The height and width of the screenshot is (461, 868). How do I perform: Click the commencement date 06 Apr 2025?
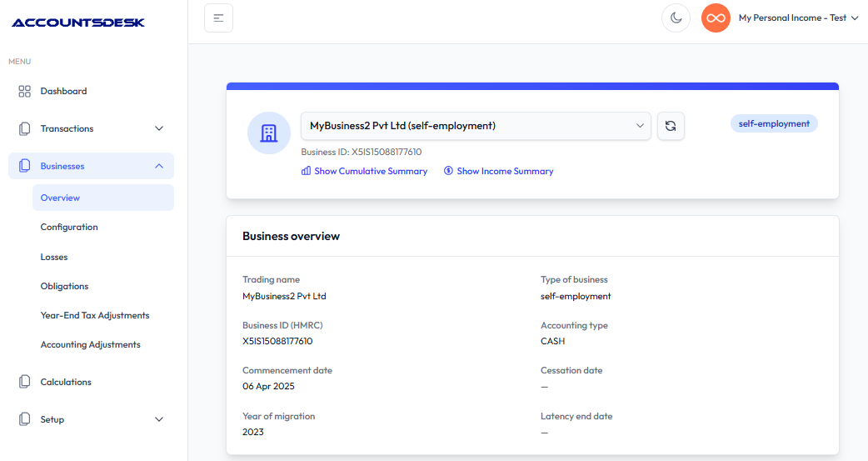[268, 386]
